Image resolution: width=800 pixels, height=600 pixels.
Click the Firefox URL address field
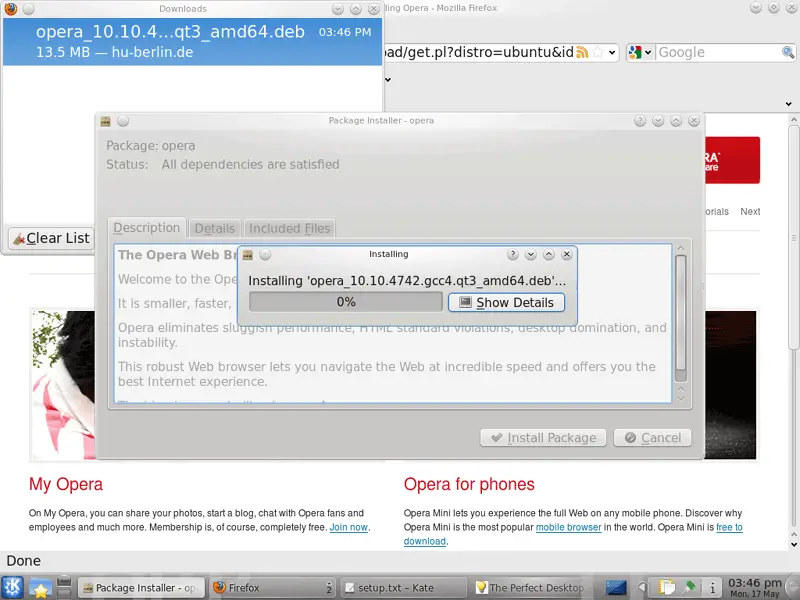coord(479,52)
